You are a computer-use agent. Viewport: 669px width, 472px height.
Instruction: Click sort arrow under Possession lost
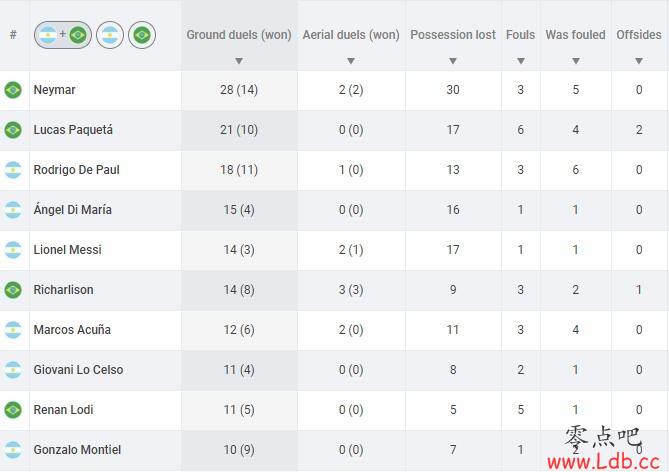(x=453, y=61)
